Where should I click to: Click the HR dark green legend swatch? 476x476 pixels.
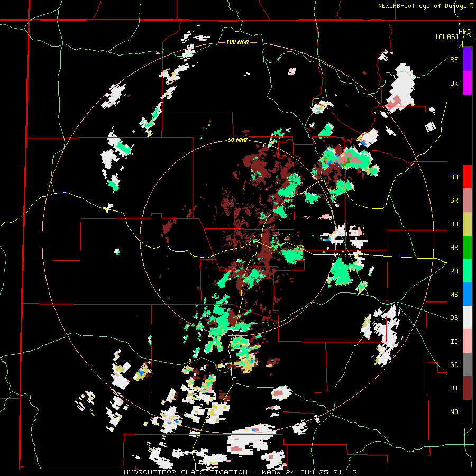(x=467, y=248)
